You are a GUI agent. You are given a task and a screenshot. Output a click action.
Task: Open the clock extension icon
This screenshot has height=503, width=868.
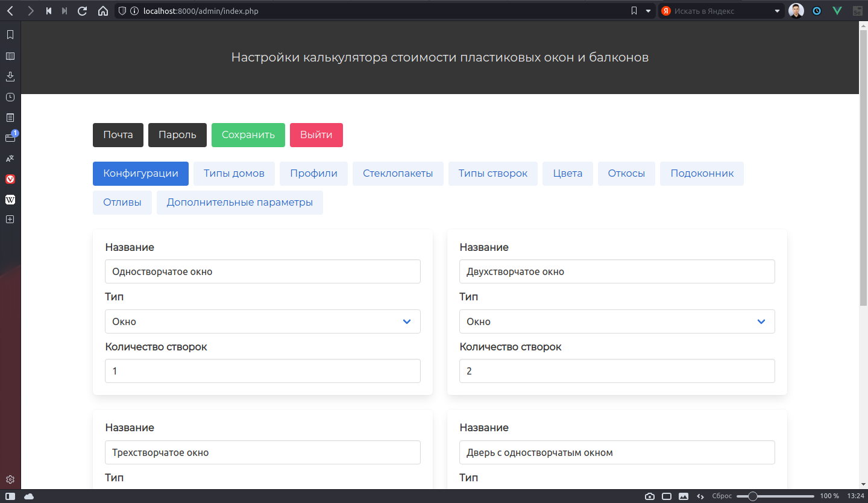pyautogui.click(x=817, y=11)
